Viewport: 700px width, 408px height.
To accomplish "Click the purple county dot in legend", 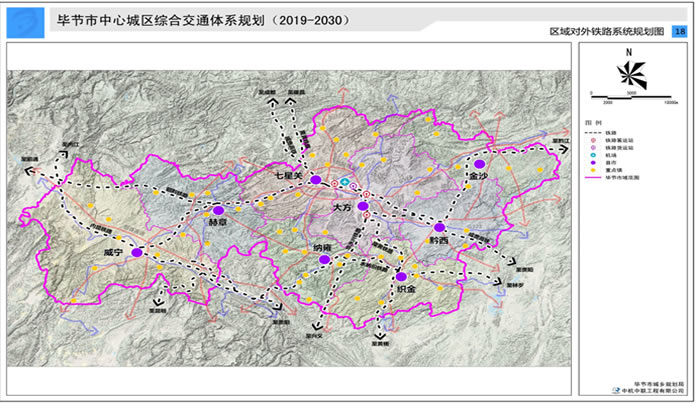I will click(592, 162).
